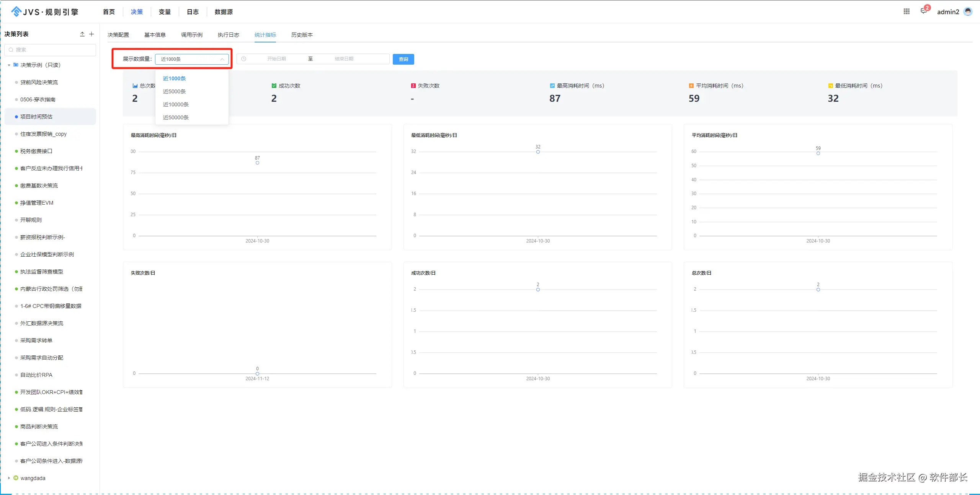Image resolution: width=980 pixels, height=495 pixels.
Task: Click the admin2 user avatar
Action: [968, 11]
